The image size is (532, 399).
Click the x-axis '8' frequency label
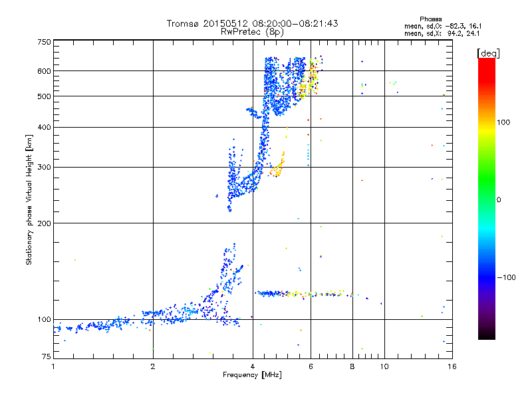[352, 366]
